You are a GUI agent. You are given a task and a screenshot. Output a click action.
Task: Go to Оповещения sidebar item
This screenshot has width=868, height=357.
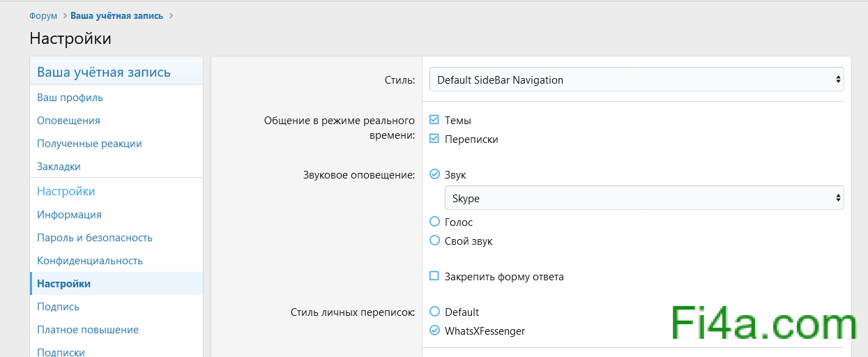pyautogui.click(x=68, y=120)
